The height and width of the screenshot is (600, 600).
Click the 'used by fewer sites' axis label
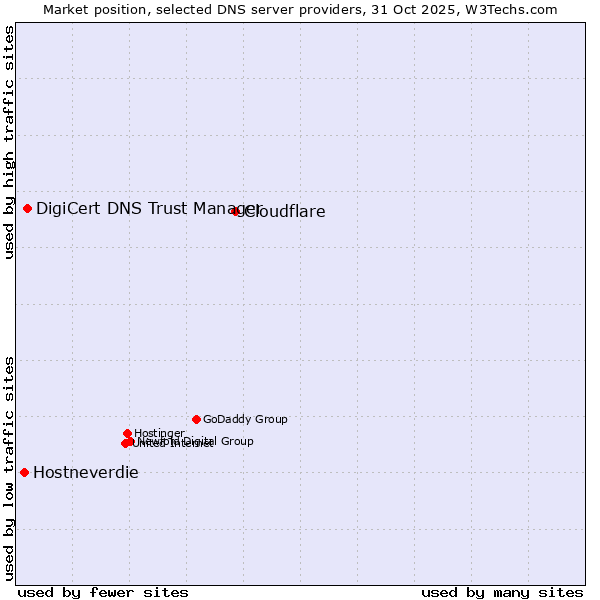point(103,592)
